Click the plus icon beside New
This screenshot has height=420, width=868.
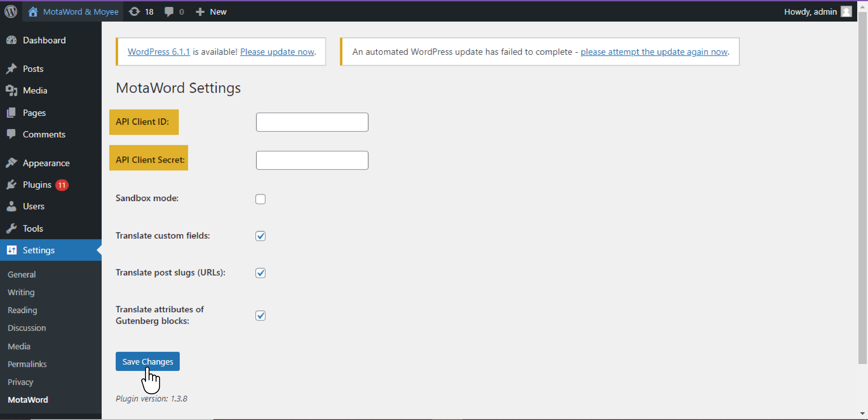point(200,12)
